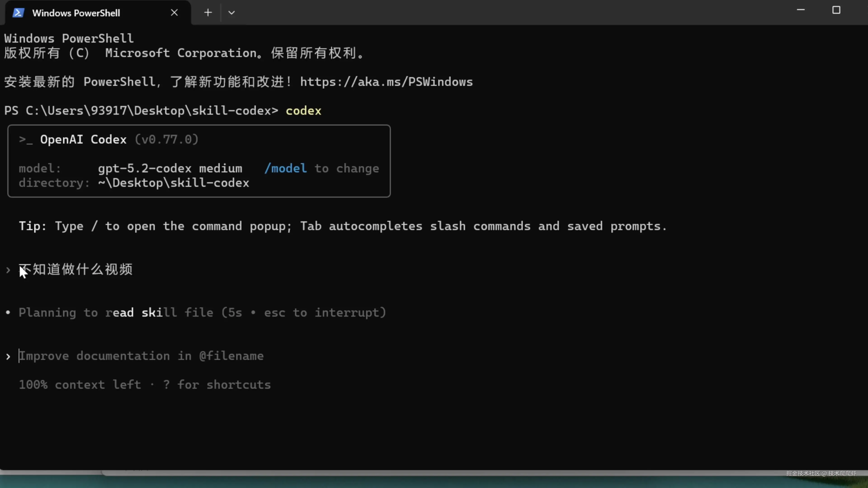Click the chevron beside the input placeholder
Viewport: 868px width, 488px height.
click(8, 357)
